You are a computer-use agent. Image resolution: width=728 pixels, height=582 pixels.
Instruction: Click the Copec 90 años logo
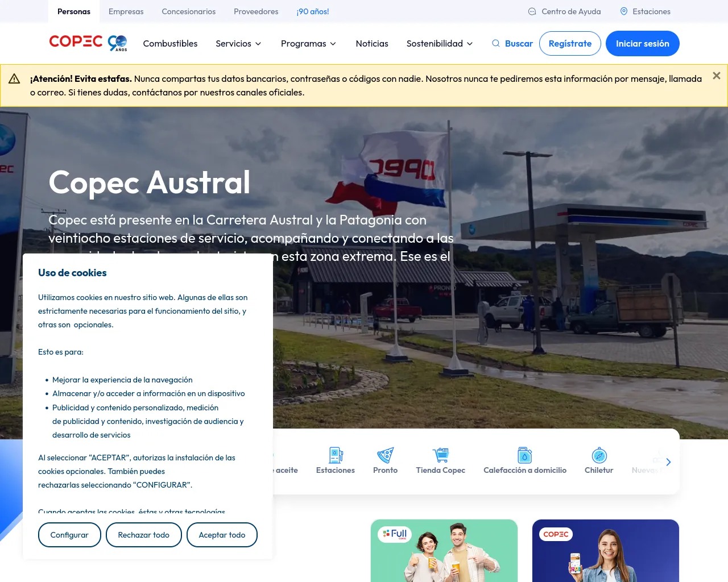[88, 43]
